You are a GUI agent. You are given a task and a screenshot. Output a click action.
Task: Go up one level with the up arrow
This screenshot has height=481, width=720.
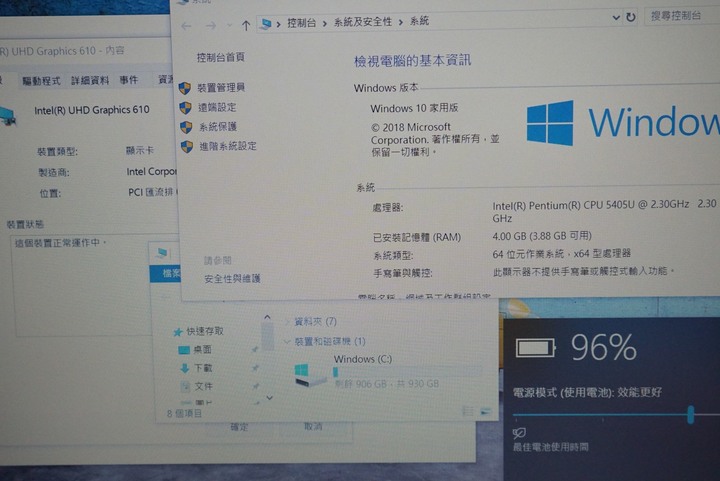(x=246, y=26)
